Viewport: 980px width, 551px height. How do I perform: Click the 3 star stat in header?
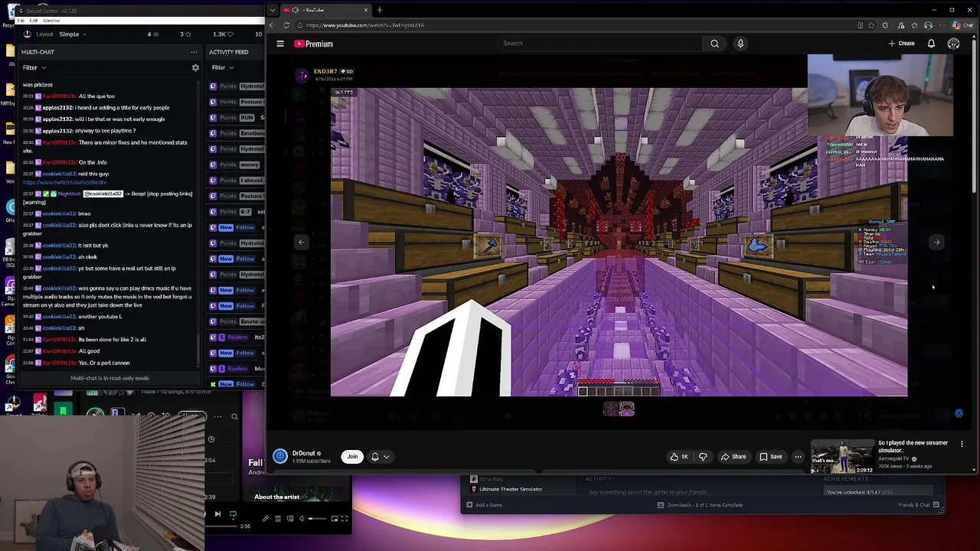pyautogui.click(x=186, y=34)
